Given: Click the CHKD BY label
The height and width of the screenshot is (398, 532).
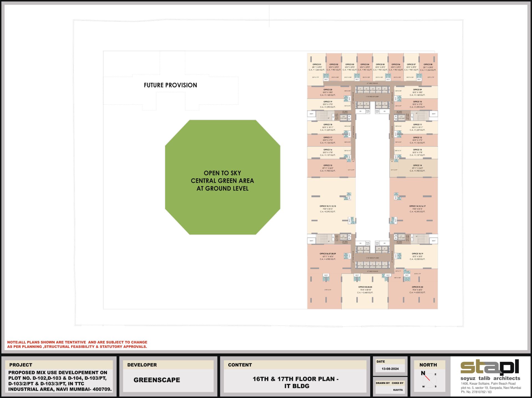Looking at the screenshot, I should tap(398, 383).
